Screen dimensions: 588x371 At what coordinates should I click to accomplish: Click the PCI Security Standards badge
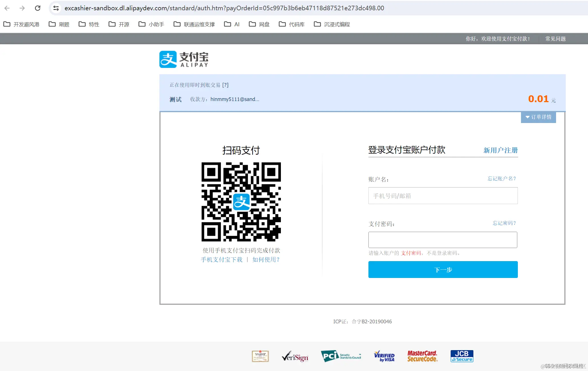(341, 356)
